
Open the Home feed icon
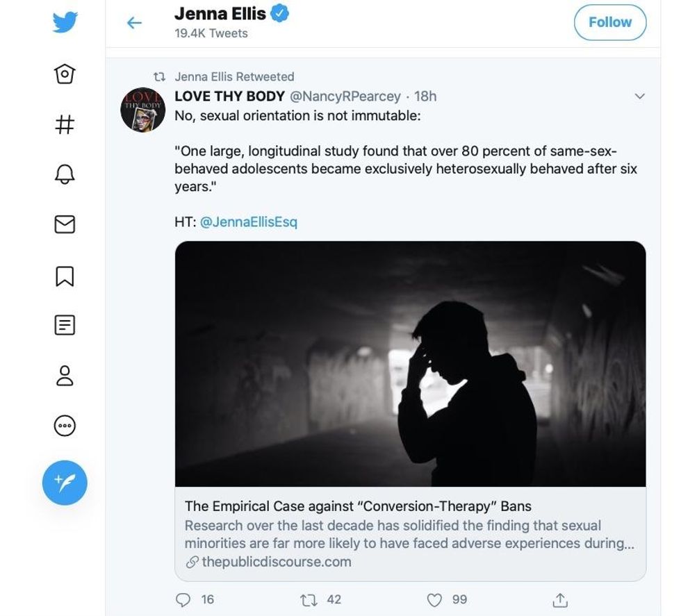pos(65,74)
